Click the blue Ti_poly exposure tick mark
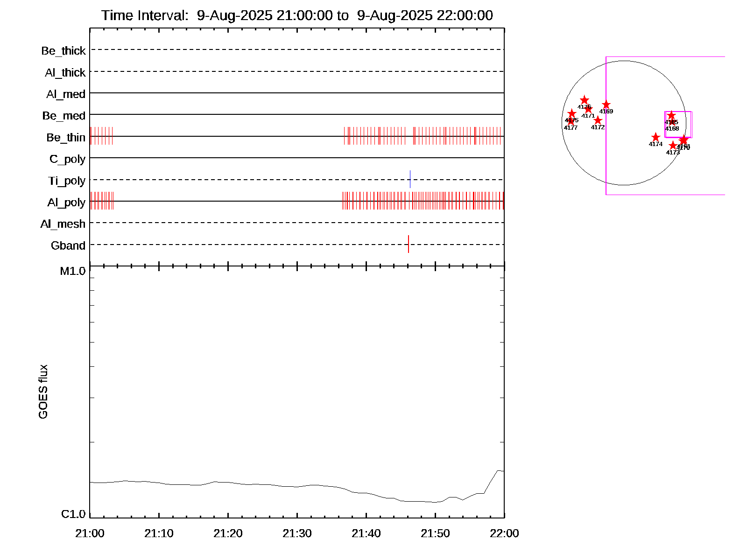This screenshot has width=747, height=560. (410, 179)
